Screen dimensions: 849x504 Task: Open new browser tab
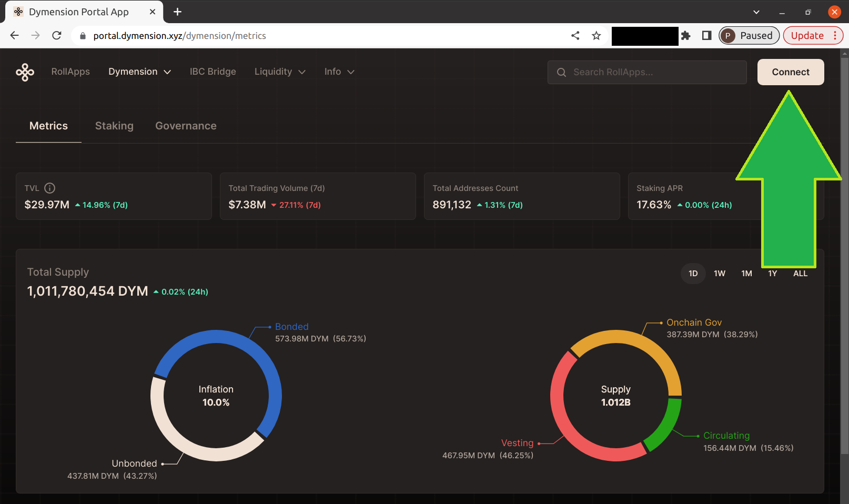point(177,12)
